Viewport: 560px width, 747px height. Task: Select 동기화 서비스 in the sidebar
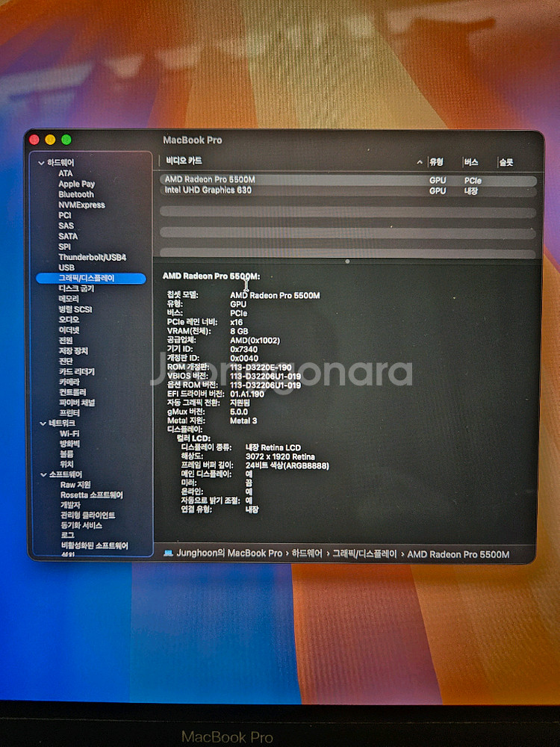[81, 525]
